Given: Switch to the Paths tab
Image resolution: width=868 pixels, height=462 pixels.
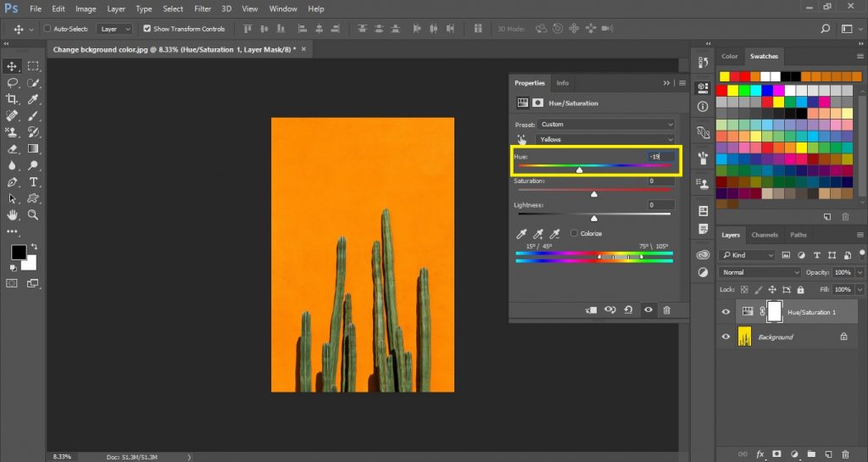Looking at the screenshot, I should tap(798, 235).
